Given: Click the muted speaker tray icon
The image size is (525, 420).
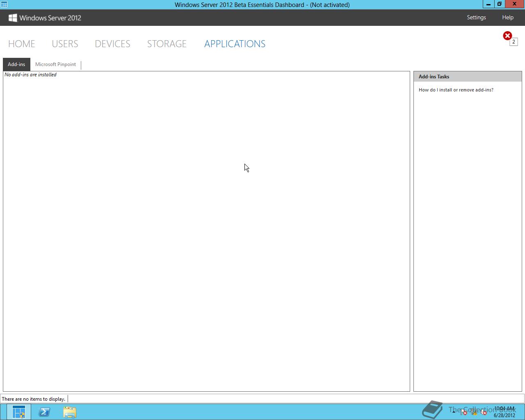Looking at the screenshot, I should (484, 412).
